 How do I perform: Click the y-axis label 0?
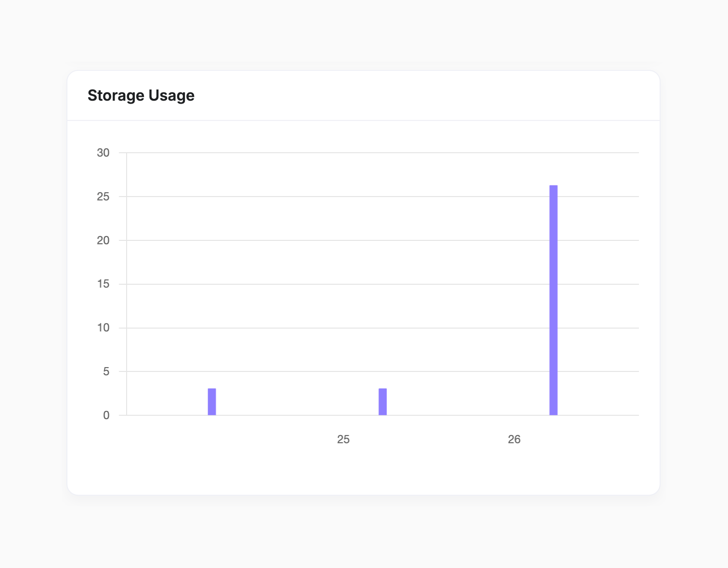tap(106, 415)
